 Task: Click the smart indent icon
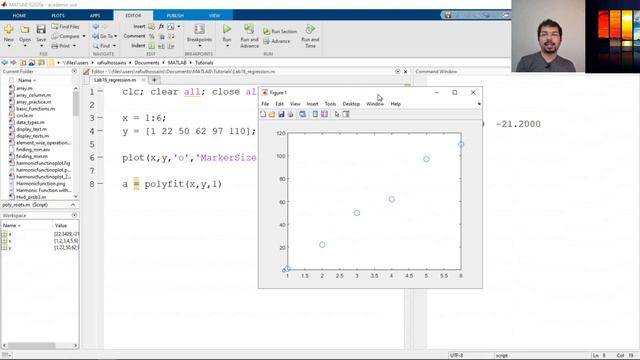click(151, 46)
